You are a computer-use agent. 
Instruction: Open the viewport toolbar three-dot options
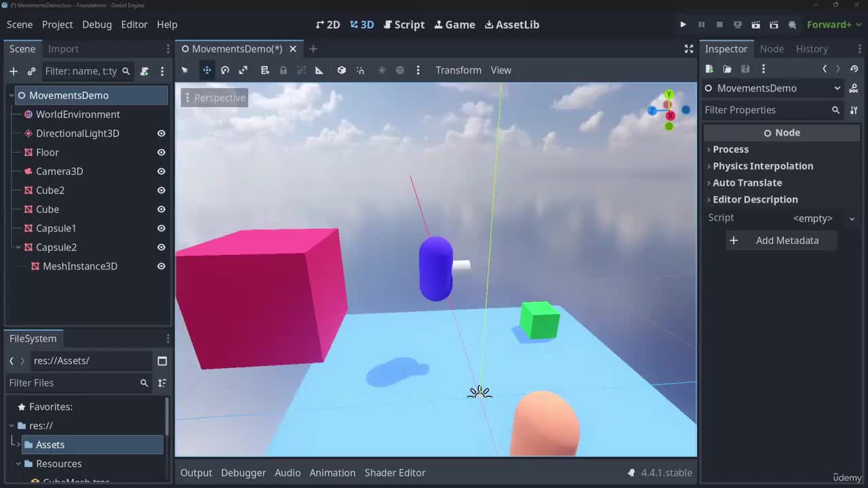pos(418,70)
